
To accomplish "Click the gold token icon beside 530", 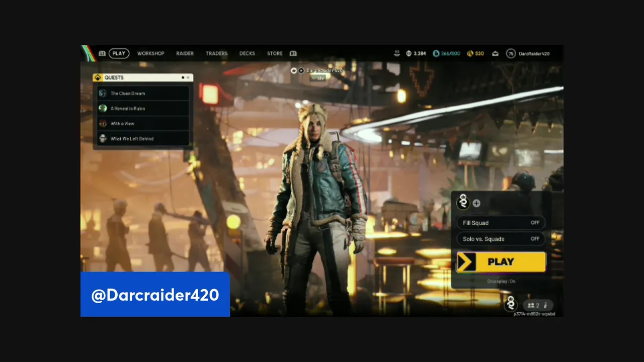I will point(470,53).
